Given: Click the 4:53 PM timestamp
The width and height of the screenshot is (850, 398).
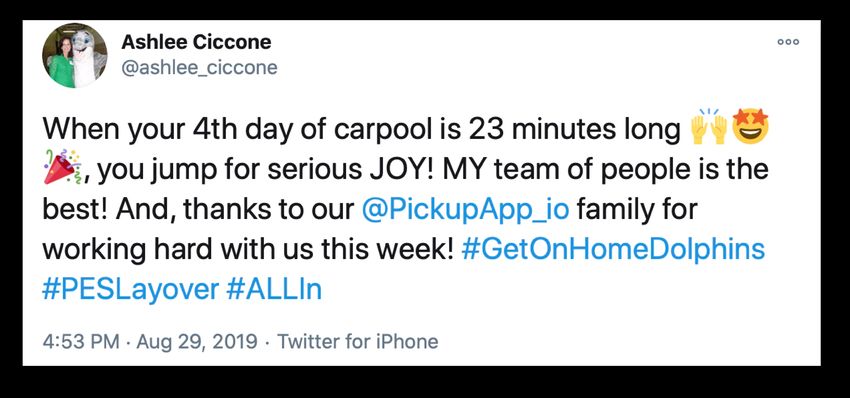Looking at the screenshot, I should [x=81, y=342].
